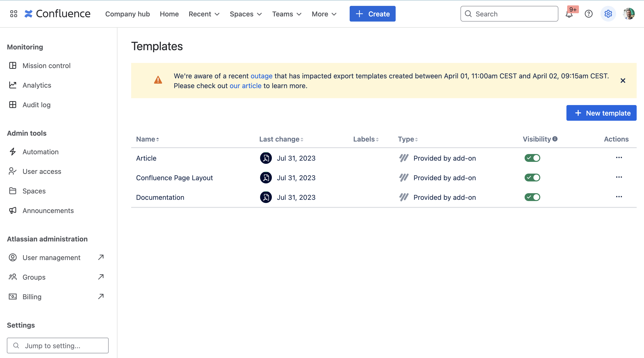Screen dimensions: 644x358
Task: Open the app switcher grid icon
Action: coord(13,14)
